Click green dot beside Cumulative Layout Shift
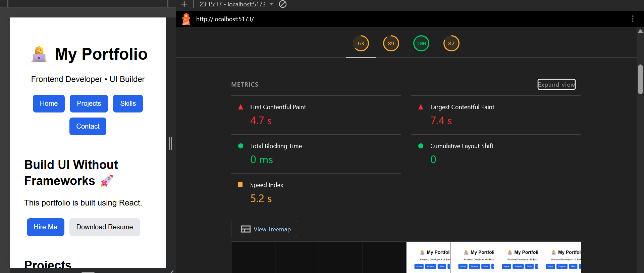This screenshot has width=644, height=273. (x=421, y=146)
